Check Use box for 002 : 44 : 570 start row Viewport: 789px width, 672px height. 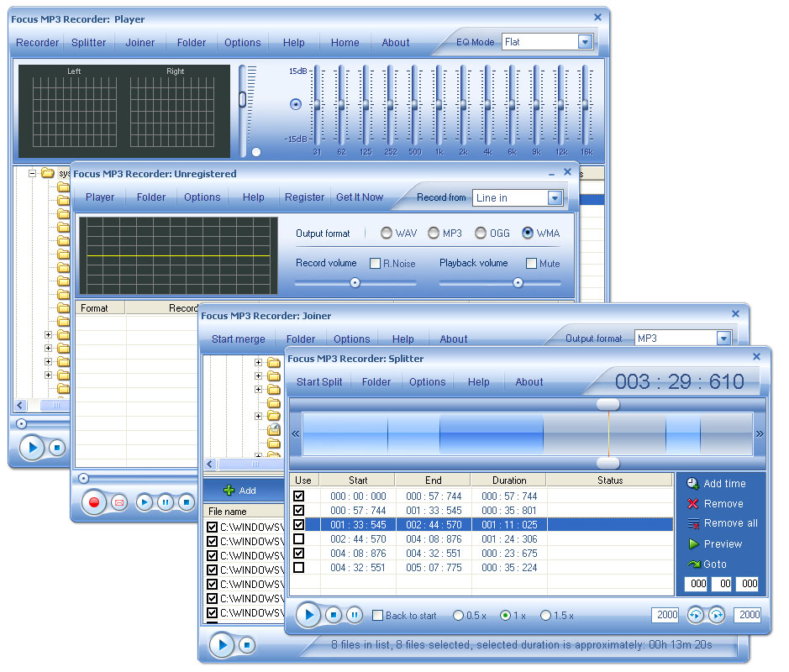point(299,538)
